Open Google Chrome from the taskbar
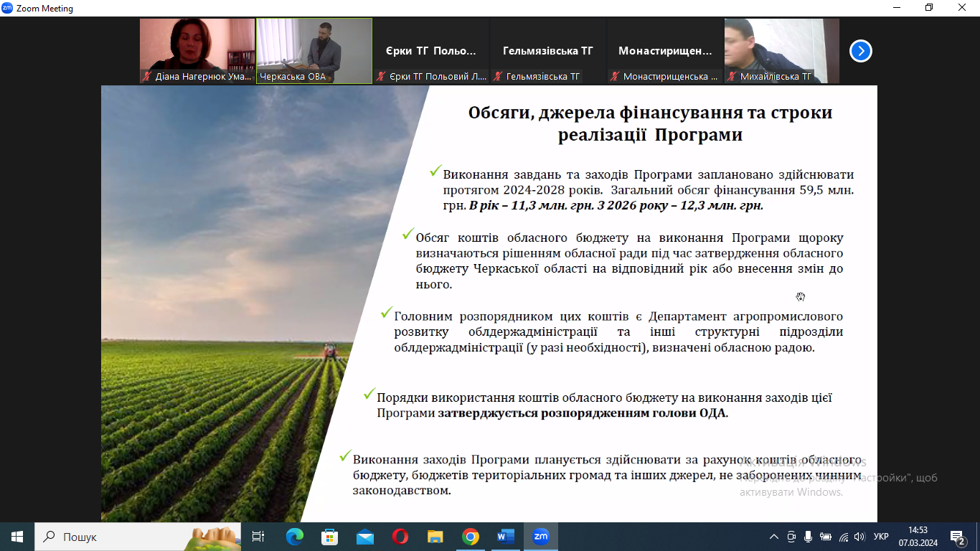 471,537
